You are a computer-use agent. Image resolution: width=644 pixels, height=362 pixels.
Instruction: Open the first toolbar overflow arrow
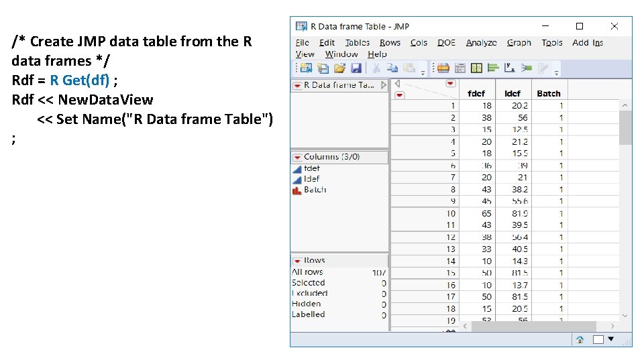click(x=423, y=72)
